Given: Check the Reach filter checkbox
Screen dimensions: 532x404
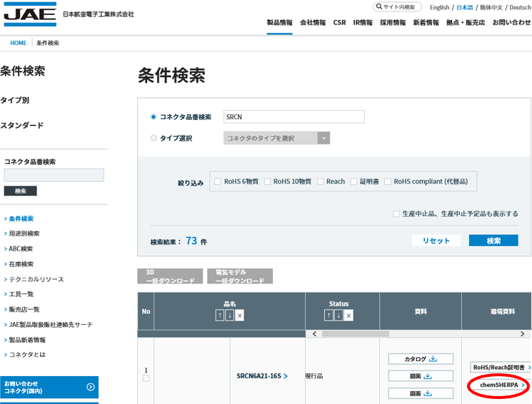Looking at the screenshot, I should point(320,181).
